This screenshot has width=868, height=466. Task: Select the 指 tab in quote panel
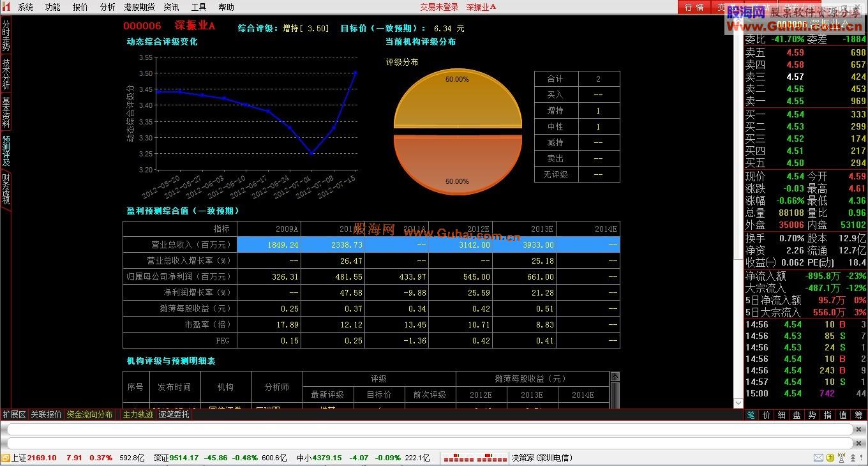point(827,414)
